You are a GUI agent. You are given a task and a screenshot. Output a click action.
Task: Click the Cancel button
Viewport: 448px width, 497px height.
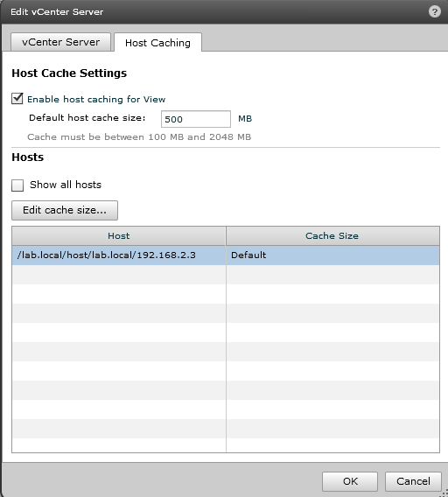coord(413,481)
